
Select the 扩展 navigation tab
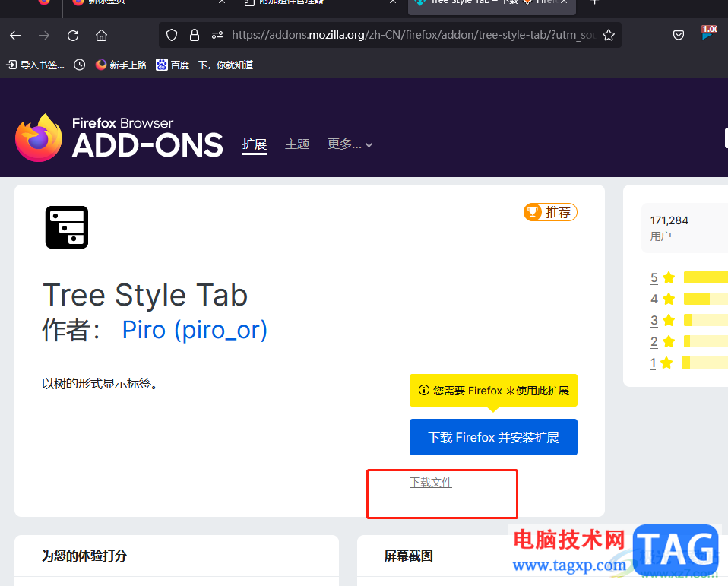pyautogui.click(x=255, y=144)
